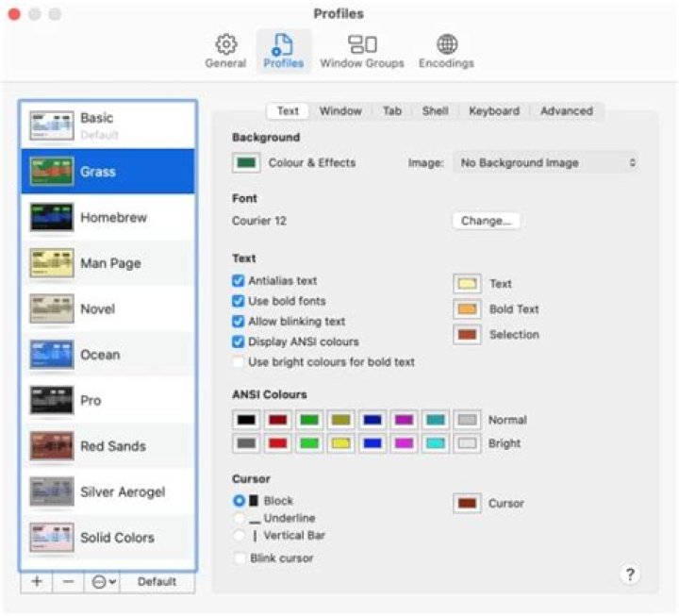Open the Bold Text colour swatch
The image size is (679, 616).
pyautogui.click(x=467, y=309)
